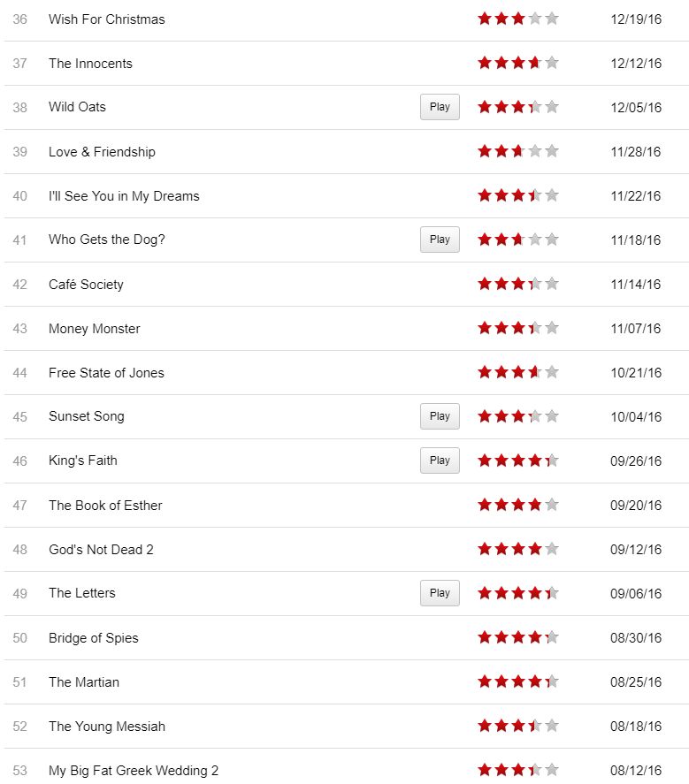Play The Letters
This screenshot has width=689, height=784.
[440, 593]
